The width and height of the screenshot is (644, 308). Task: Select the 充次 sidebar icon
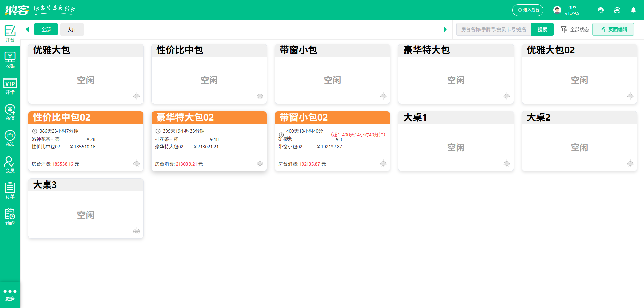(x=10, y=139)
